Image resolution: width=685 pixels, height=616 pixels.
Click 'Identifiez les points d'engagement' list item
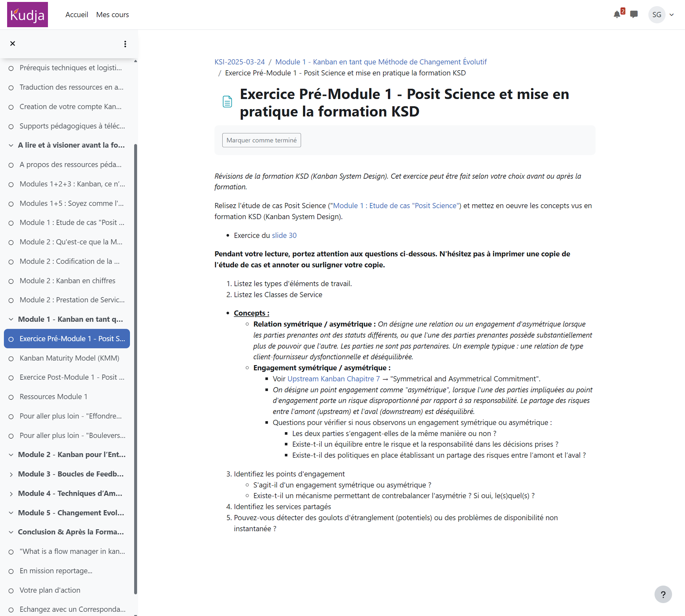pos(289,474)
